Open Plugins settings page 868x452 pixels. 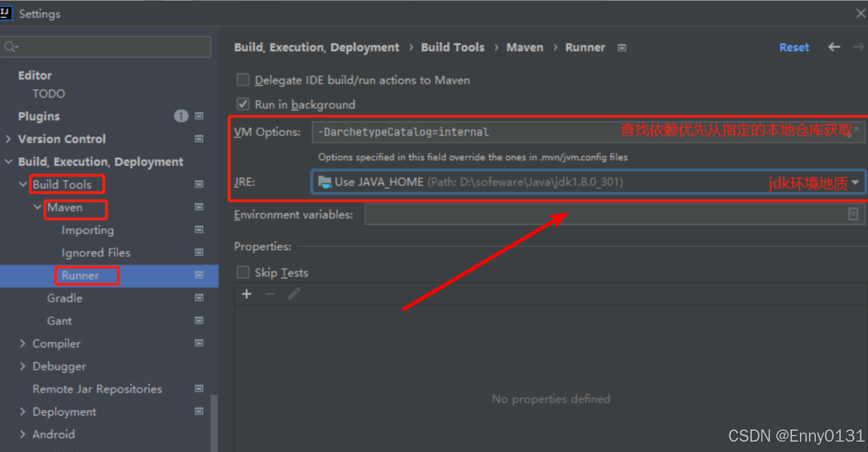(x=39, y=116)
